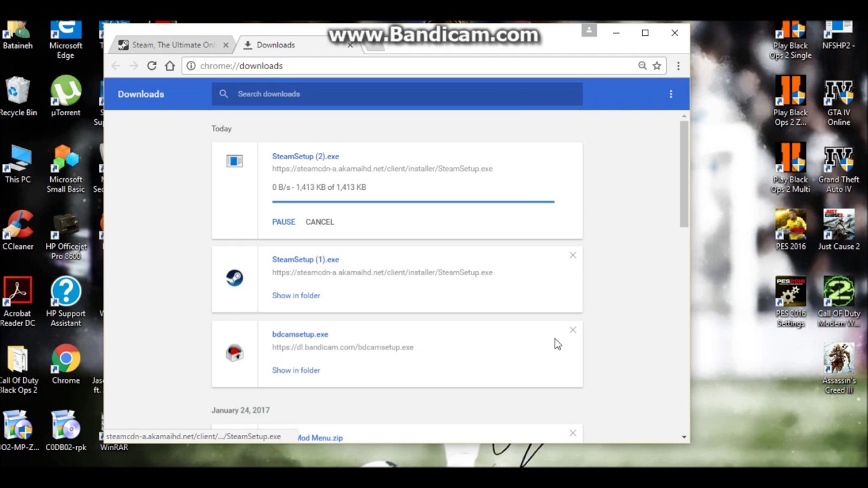
Task: Open the Recycle Bin desktop icon
Action: point(18,97)
